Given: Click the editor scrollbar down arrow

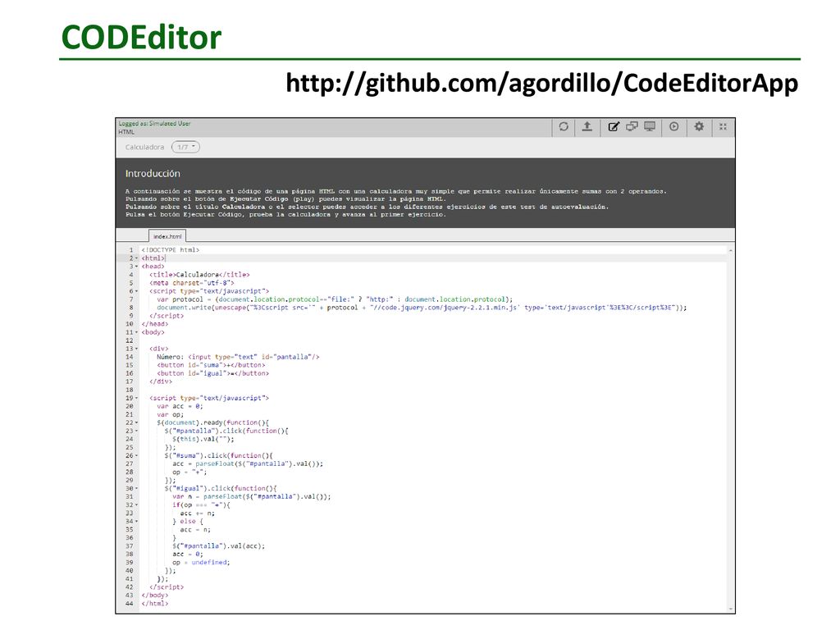Looking at the screenshot, I should click(731, 609).
